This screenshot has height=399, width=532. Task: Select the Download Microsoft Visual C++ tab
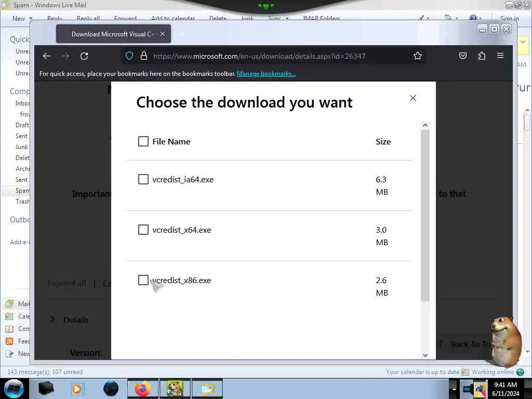pos(113,34)
